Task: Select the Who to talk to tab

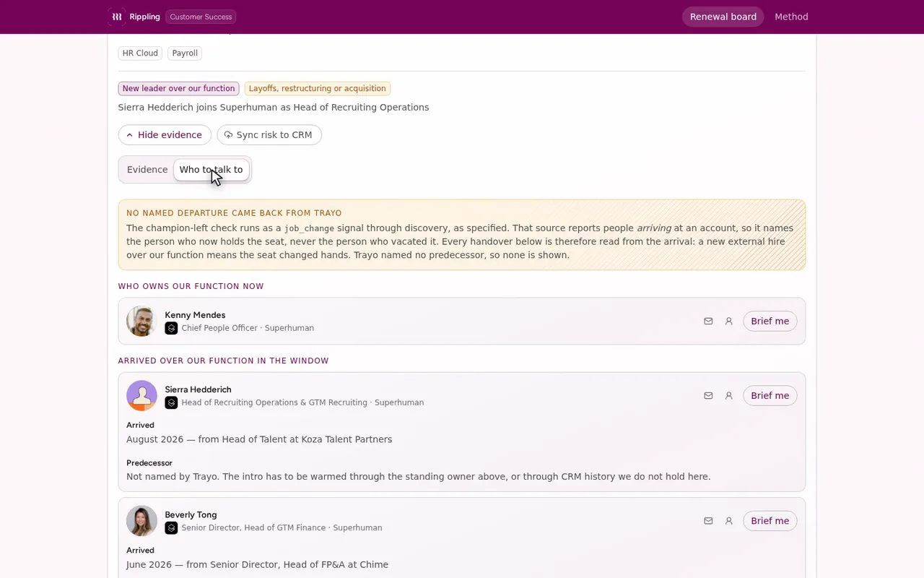Action: (x=211, y=170)
